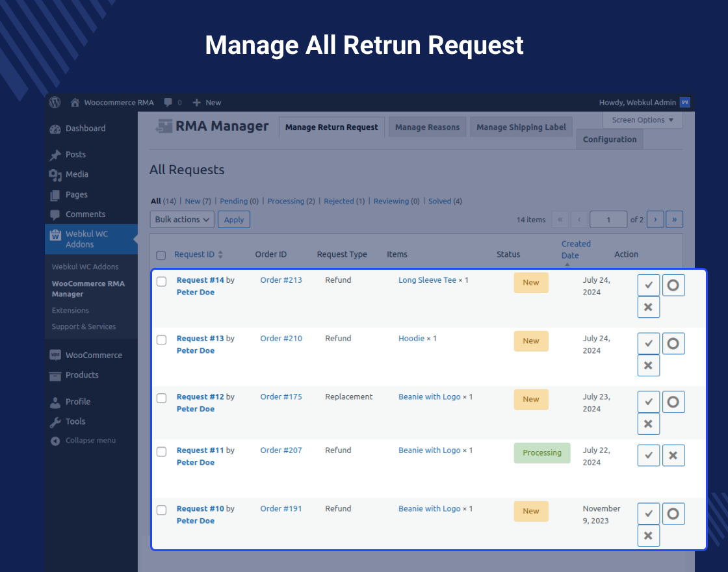Click the current page number input field
The height and width of the screenshot is (572, 728).
click(x=608, y=220)
